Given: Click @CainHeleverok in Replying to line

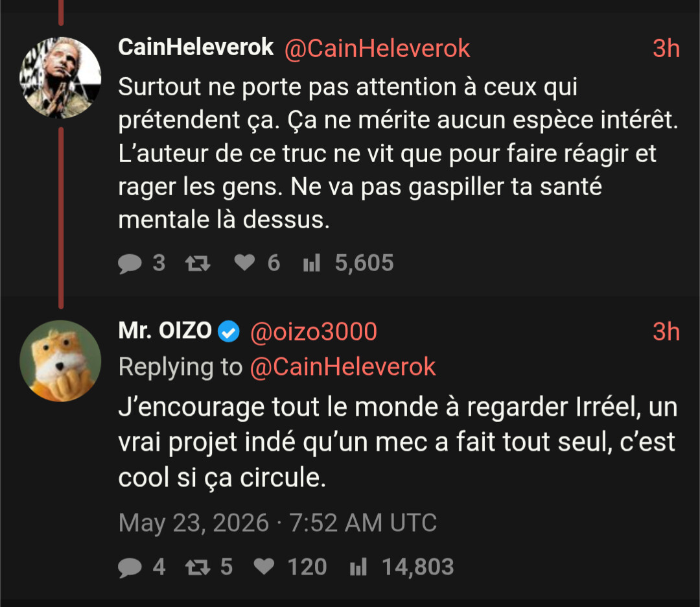Looking at the screenshot, I should pyautogui.click(x=342, y=367).
